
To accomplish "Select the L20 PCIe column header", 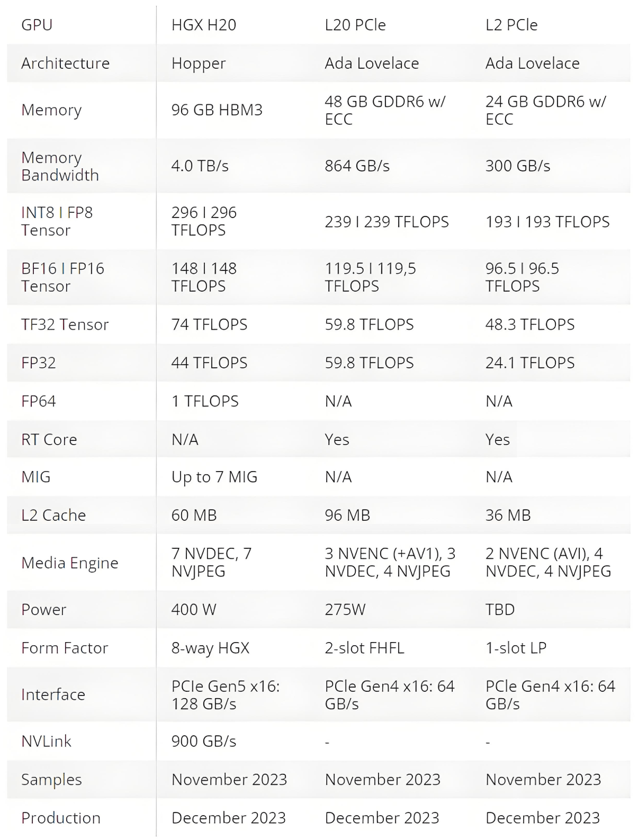I will click(355, 25).
